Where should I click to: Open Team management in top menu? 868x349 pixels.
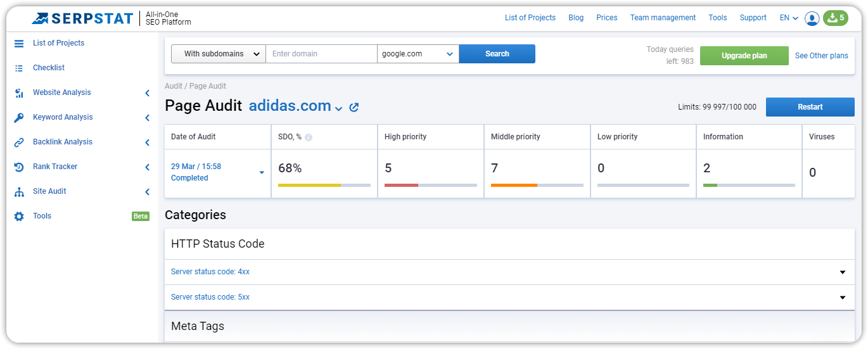[663, 18]
